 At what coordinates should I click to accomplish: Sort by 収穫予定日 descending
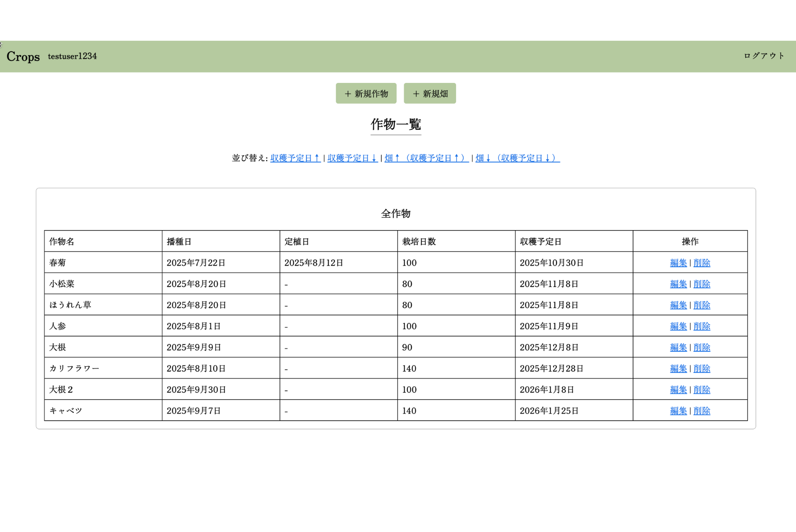[x=352, y=158]
